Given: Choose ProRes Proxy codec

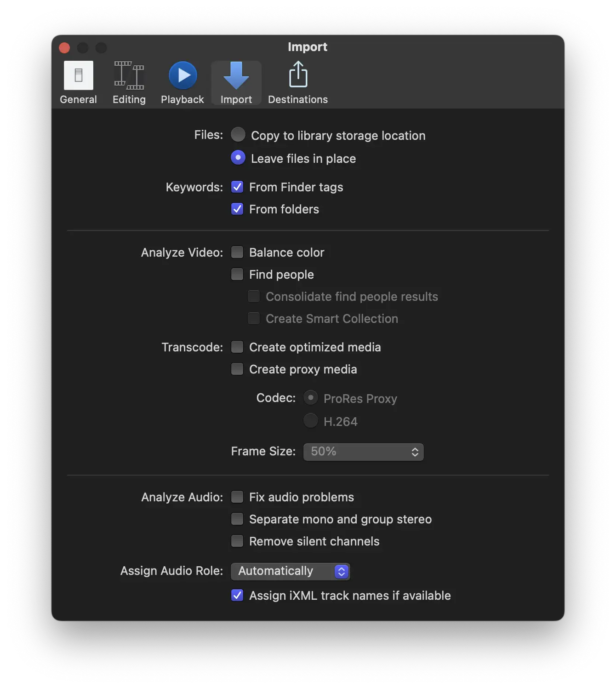Looking at the screenshot, I should (x=311, y=397).
